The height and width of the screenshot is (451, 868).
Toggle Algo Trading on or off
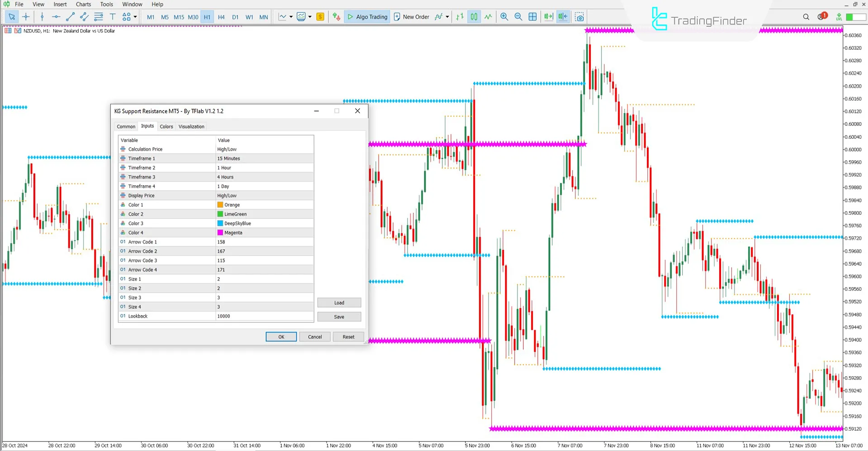point(367,17)
